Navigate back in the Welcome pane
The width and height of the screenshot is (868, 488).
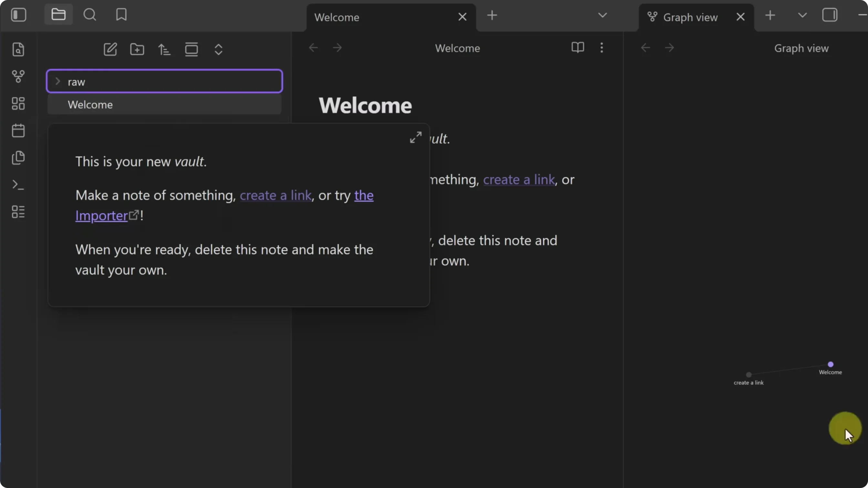pos(313,47)
